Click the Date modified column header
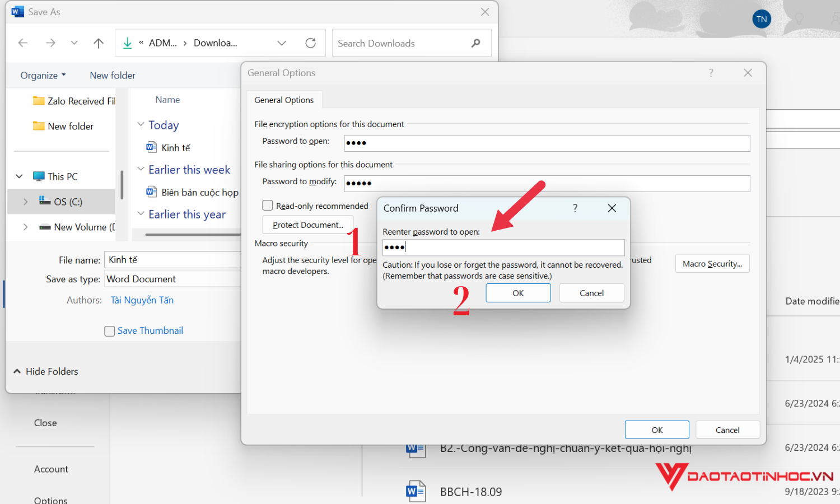Viewport: 840px width, 504px height. click(x=812, y=301)
